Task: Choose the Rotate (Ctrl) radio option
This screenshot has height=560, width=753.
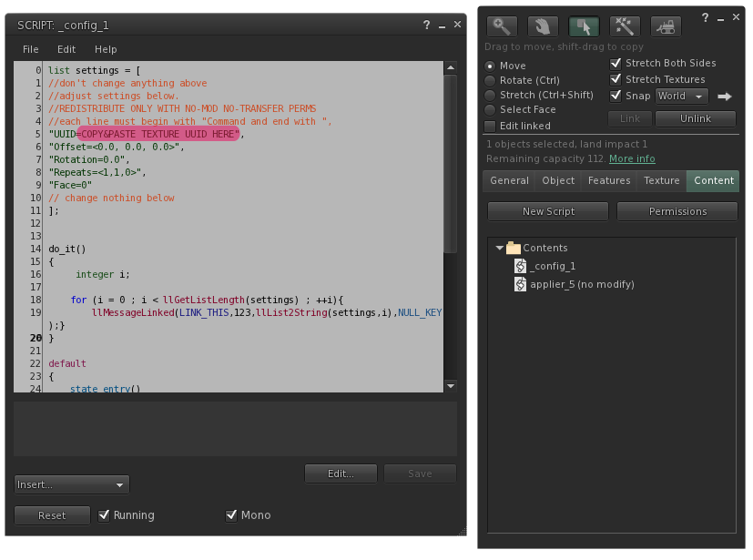Action: click(x=491, y=80)
